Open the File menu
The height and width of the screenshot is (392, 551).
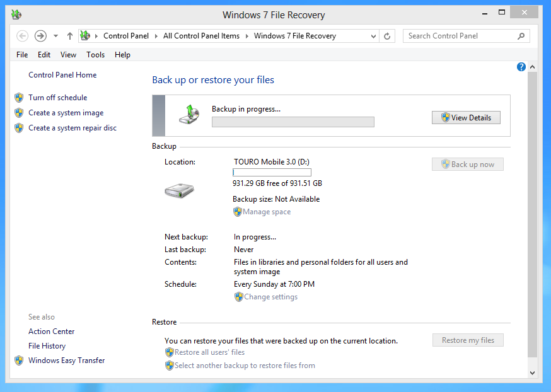click(x=22, y=55)
